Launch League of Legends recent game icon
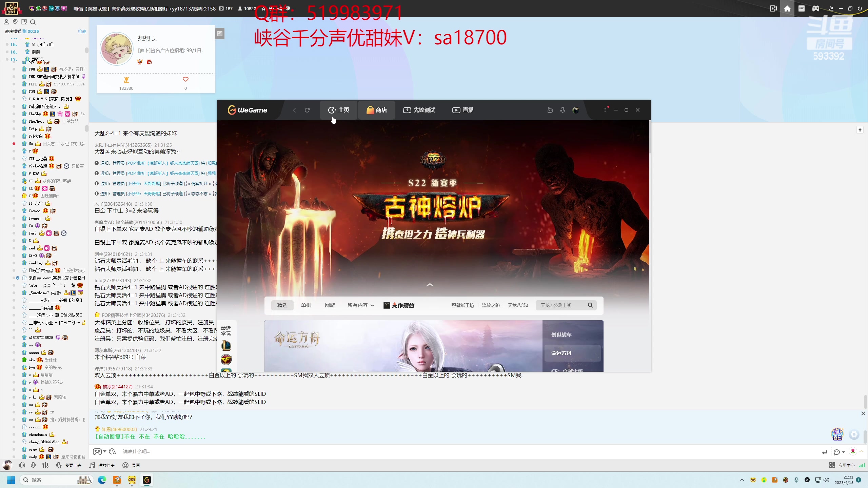Image resolution: width=868 pixels, height=488 pixels. (226, 346)
